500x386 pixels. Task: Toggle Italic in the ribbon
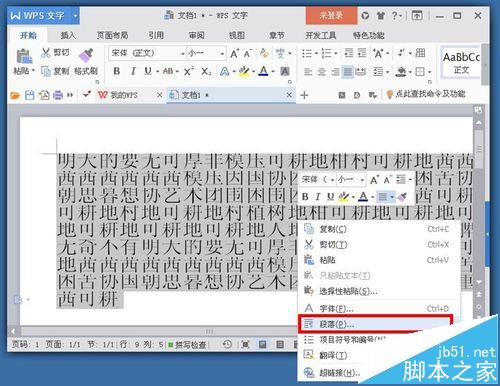click(133, 71)
